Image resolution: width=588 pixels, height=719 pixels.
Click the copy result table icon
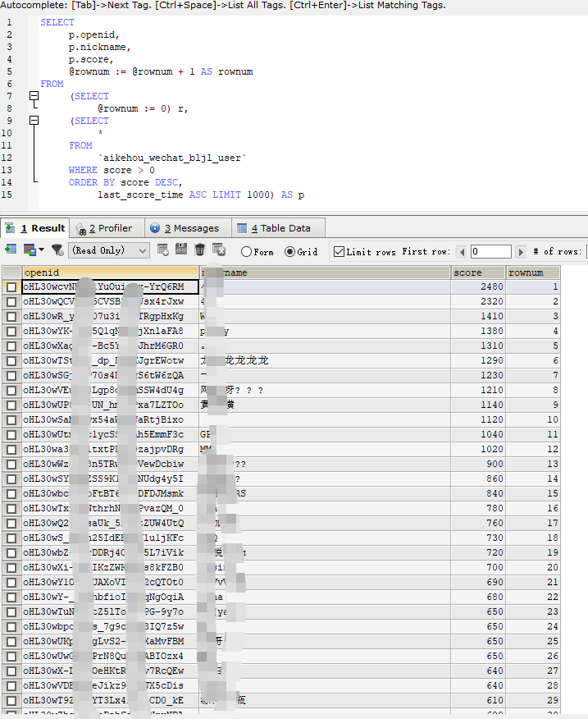[30, 250]
